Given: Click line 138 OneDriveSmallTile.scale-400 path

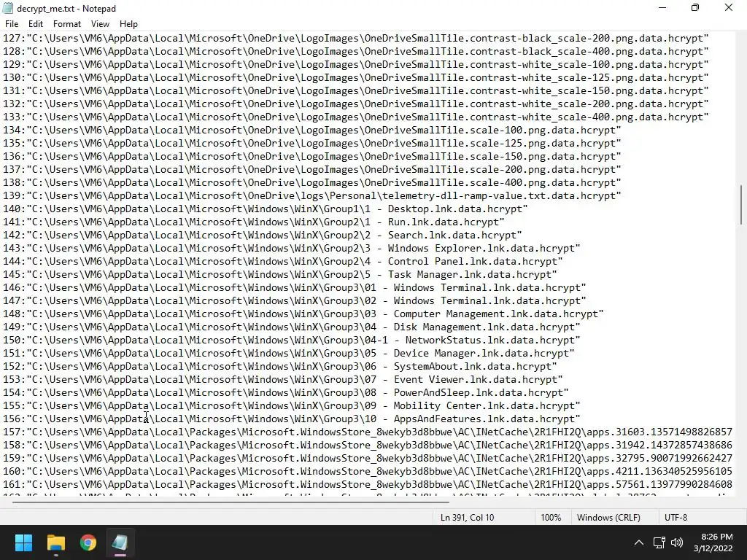Looking at the screenshot, I should [x=312, y=182].
